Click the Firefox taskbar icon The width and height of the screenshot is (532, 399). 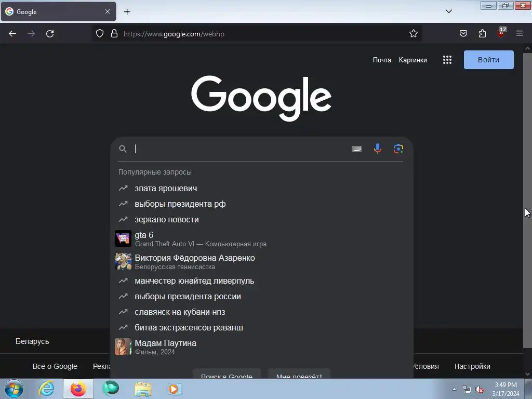tap(78, 389)
